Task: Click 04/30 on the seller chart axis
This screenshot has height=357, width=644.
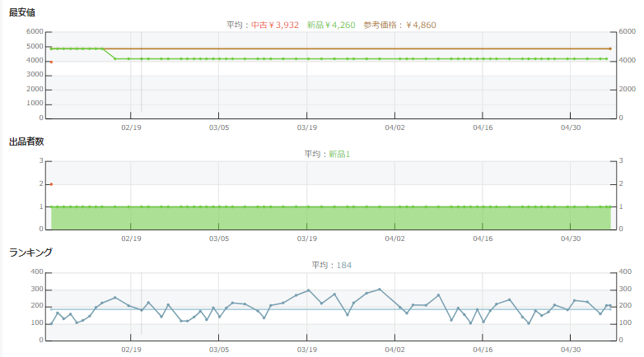Action: (571, 239)
